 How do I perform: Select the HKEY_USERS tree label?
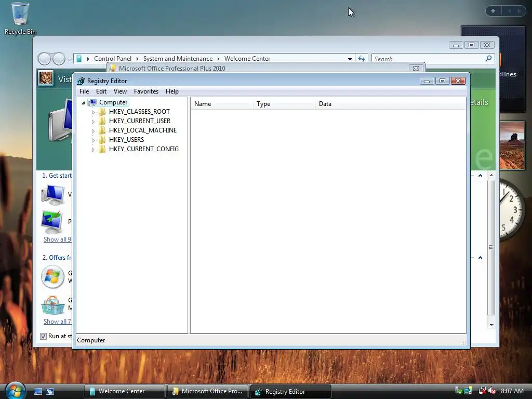126,140
